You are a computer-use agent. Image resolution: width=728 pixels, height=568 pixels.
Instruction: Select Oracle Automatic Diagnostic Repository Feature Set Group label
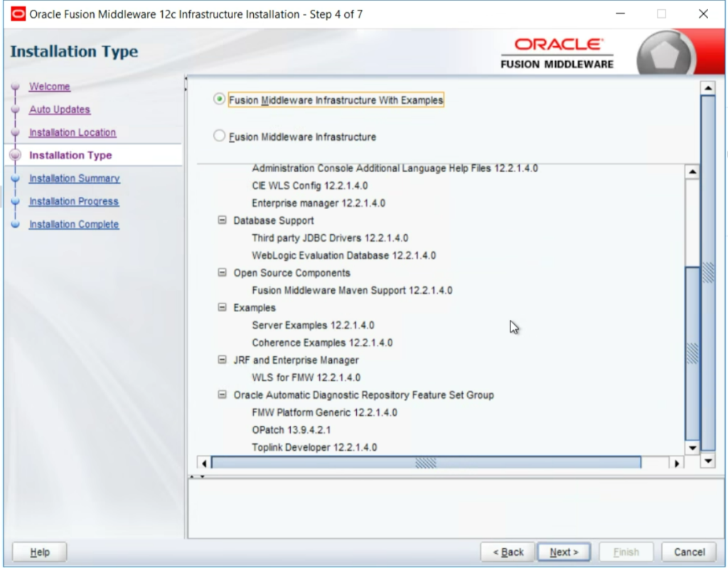[363, 395]
